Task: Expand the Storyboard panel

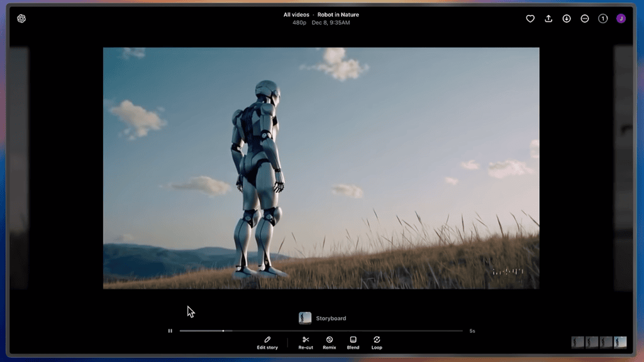Action: tap(306, 318)
